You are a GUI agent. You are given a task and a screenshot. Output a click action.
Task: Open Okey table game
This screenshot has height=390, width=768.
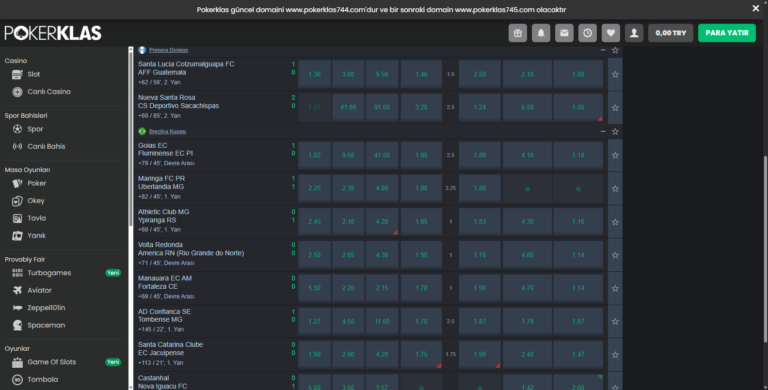(36, 201)
